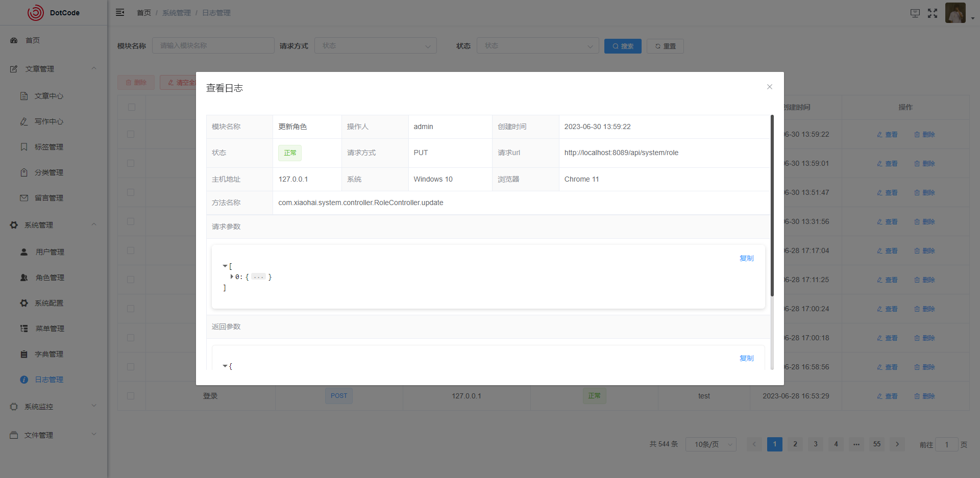Go to 首页 in the sidebar

54,40
